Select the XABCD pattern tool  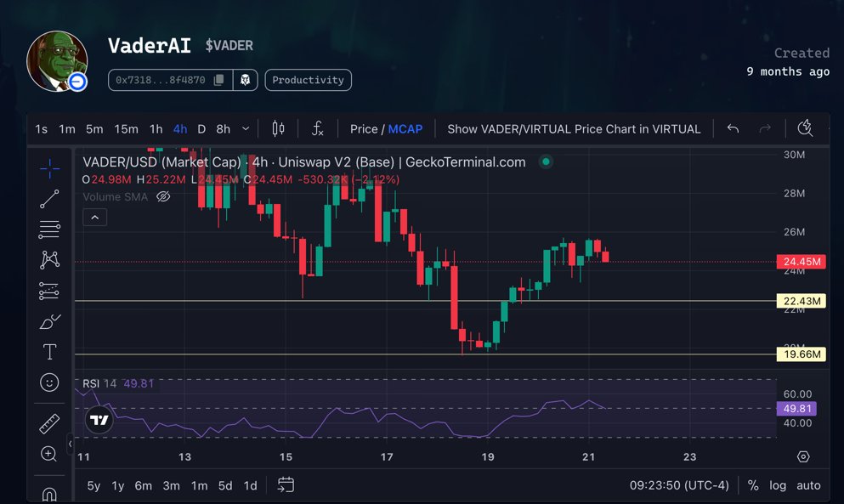[x=49, y=260]
